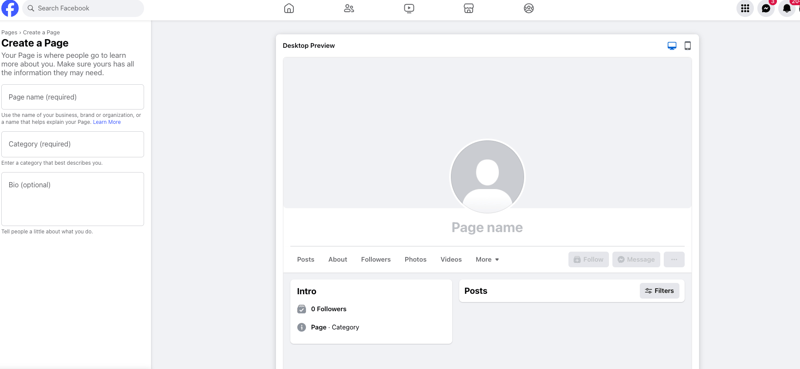Open the Marketplace icon
This screenshot has height=369, width=800.
tap(469, 8)
